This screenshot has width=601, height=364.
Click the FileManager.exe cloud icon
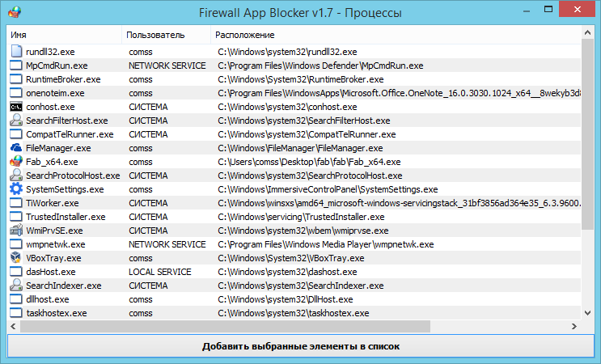point(16,148)
